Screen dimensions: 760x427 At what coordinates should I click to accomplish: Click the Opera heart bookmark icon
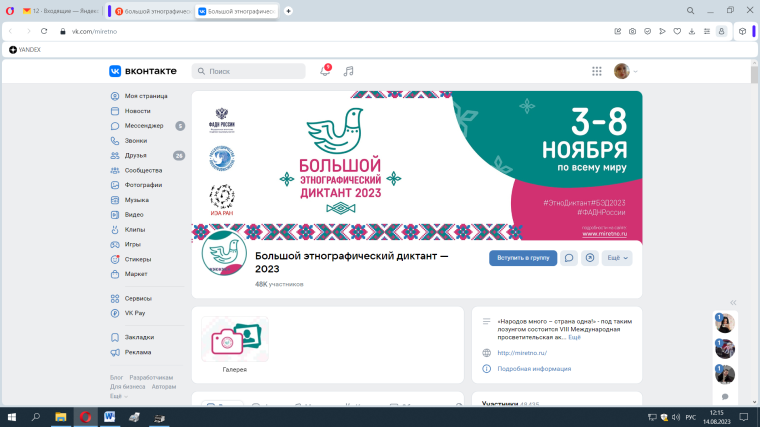tap(677, 31)
